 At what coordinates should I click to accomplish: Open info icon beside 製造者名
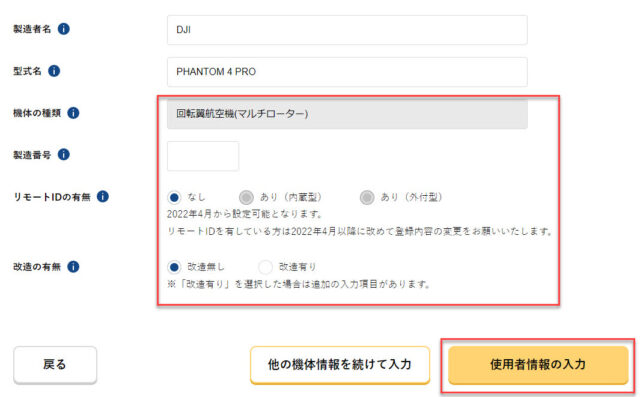click(64, 29)
